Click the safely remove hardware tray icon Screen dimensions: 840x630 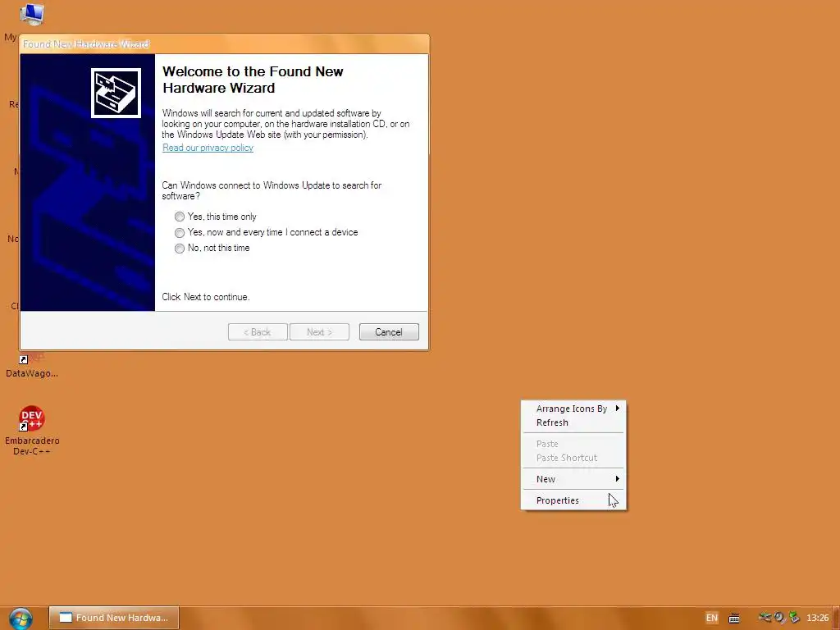[x=794, y=618]
